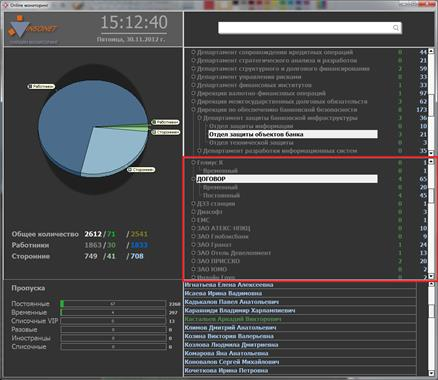This screenshot has width=438, height=380.
Task: Expand the ЗАО Гранат node
Action: 193,245
